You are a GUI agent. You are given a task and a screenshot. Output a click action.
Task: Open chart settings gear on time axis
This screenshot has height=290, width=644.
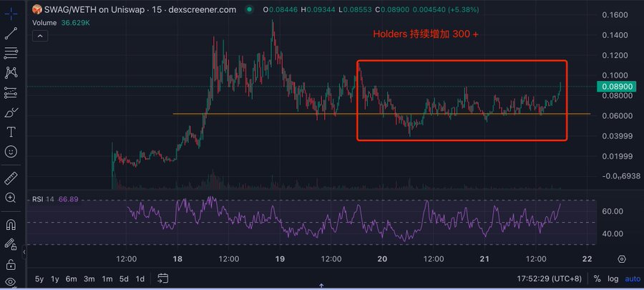(621, 258)
